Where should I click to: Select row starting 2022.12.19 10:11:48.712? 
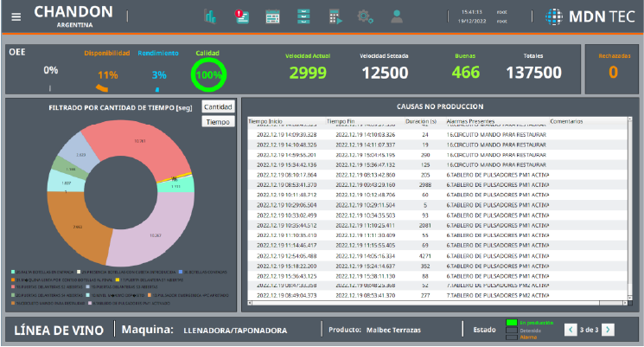(x=437, y=195)
